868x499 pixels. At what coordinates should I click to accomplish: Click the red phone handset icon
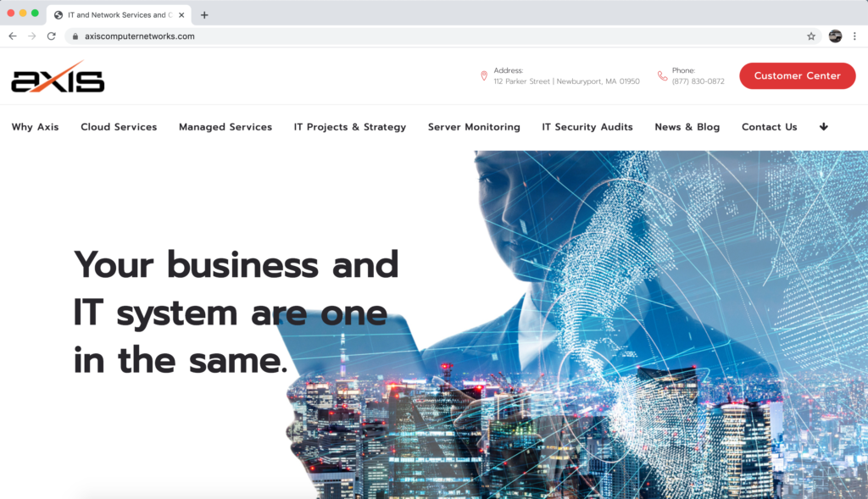point(662,75)
